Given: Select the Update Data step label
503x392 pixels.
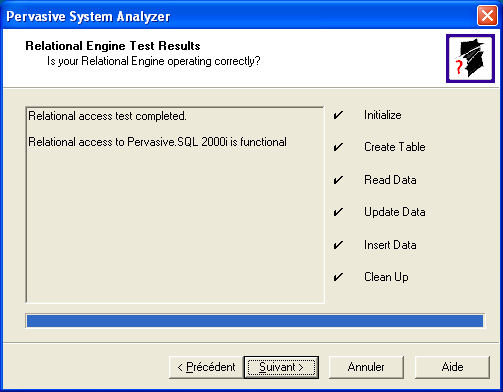Looking at the screenshot, I should click(x=395, y=212).
